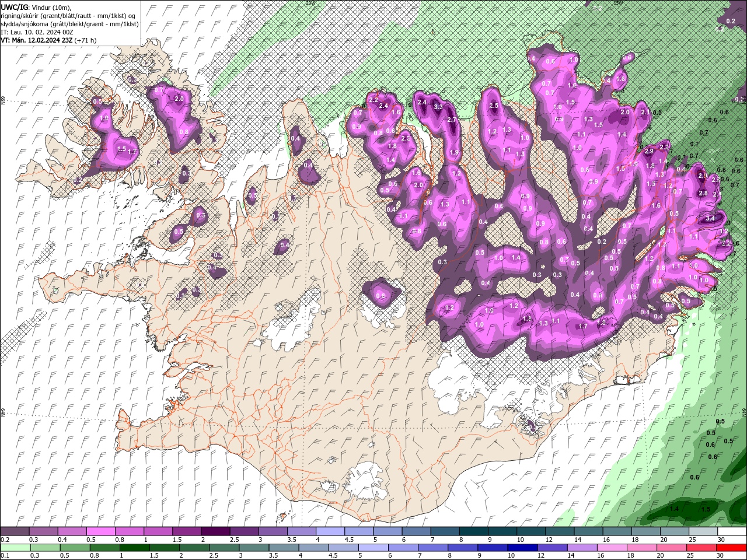This screenshot has width=747, height=560.
Task: Click the 3.4 snowfall value on the east coast
Action: pyautogui.click(x=710, y=218)
